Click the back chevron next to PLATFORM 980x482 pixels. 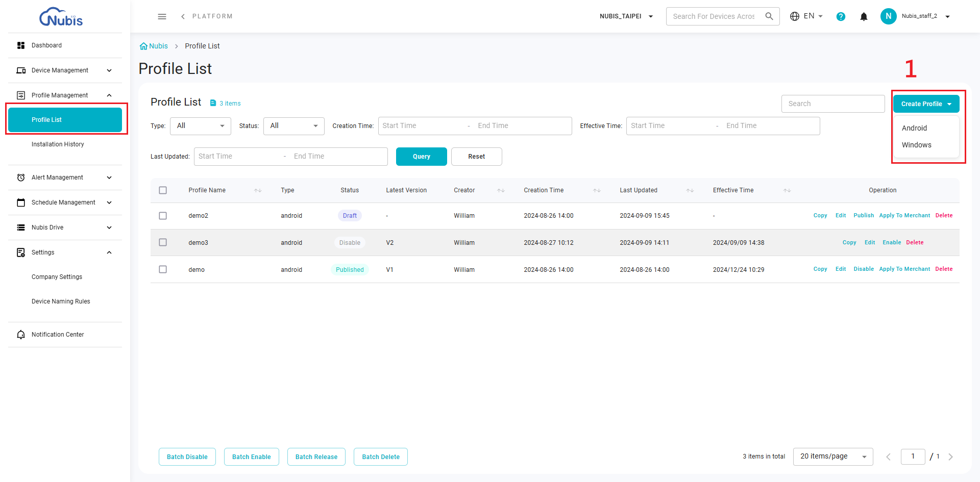pyautogui.click(x=183, y=16)
